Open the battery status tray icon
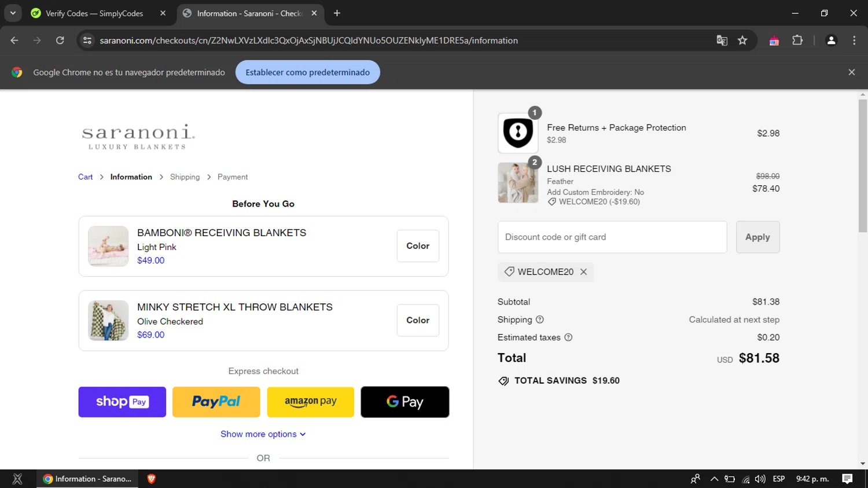 click(730, 479)
